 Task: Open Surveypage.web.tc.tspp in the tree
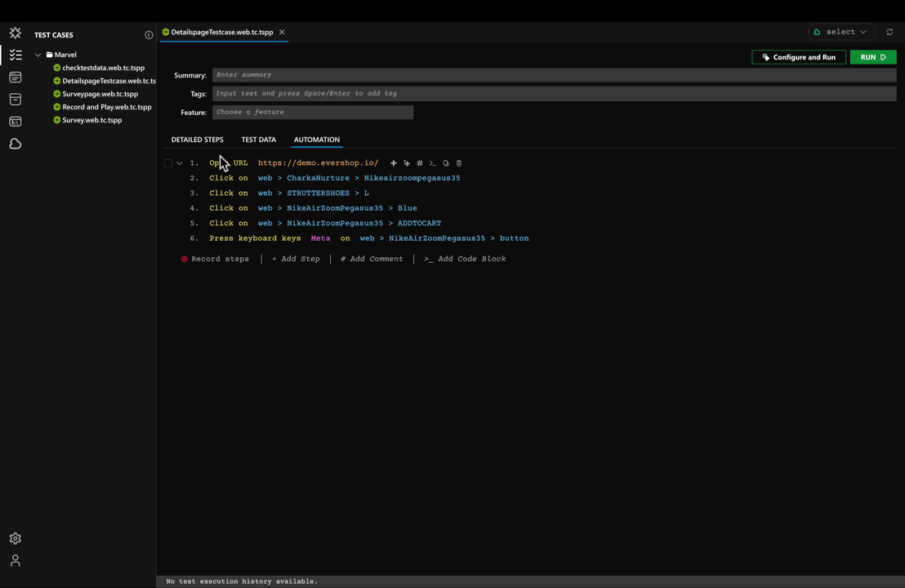pyautogui.click(x=100, y=94)
